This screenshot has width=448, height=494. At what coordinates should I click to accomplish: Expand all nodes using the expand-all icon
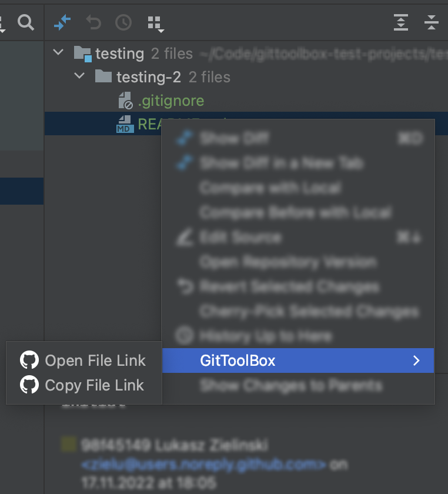click(x=401, y=23)
